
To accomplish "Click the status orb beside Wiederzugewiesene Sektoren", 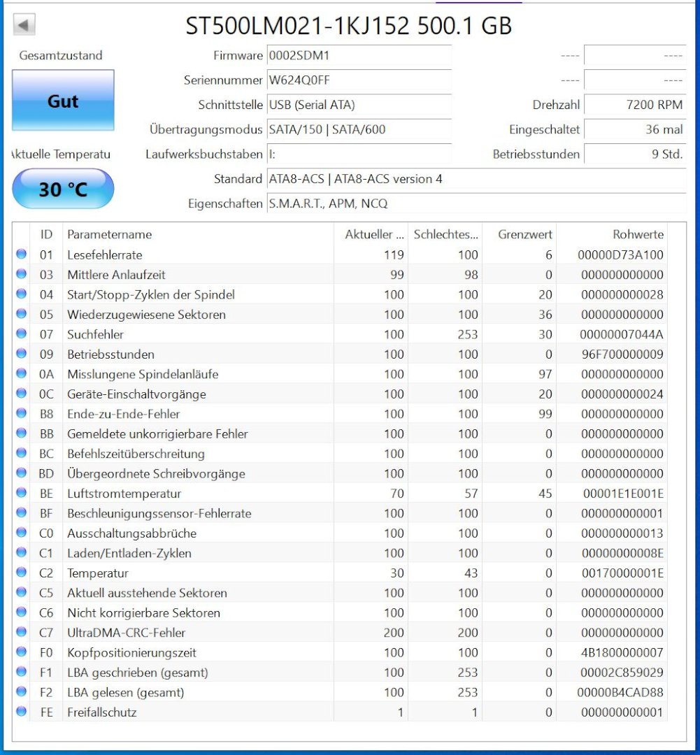I will [x=21, y=314].
